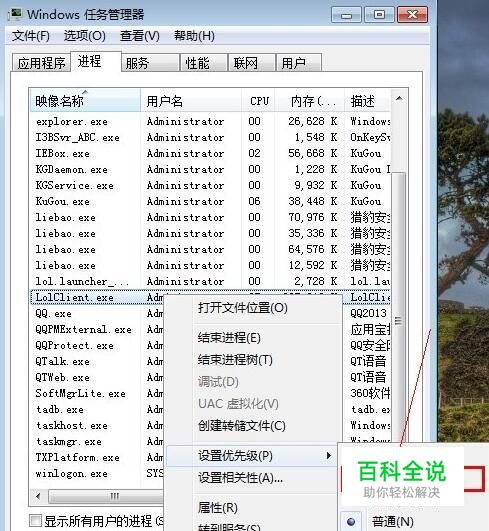Select the QTalk.exe process
Screen dimensions: 489x531
tap(97, 361)
